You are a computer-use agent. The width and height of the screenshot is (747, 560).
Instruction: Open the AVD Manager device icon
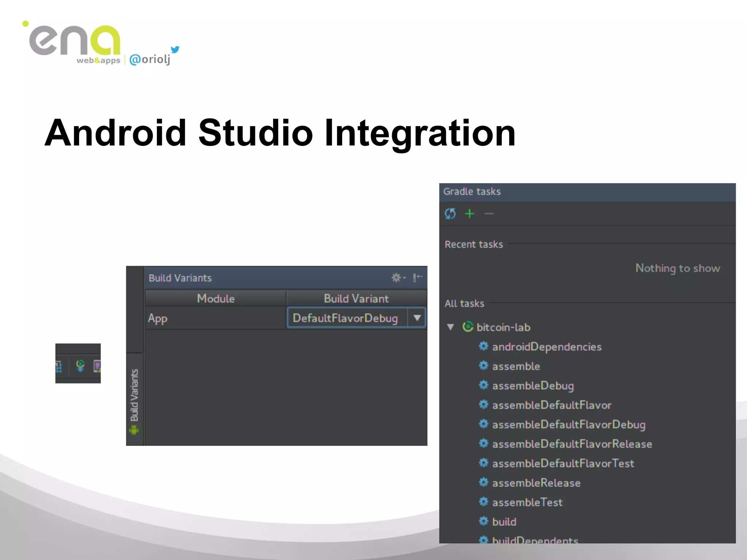click(97, 366)
